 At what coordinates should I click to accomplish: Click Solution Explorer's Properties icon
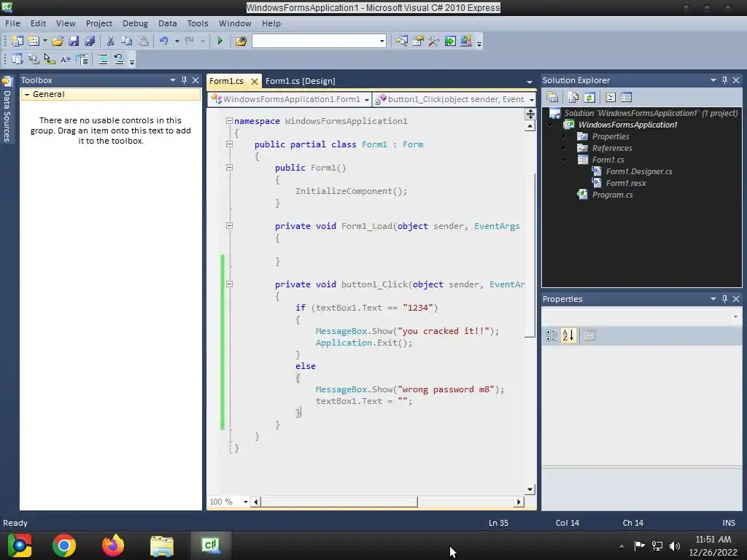pyautogui.click(x=553, y=97)
